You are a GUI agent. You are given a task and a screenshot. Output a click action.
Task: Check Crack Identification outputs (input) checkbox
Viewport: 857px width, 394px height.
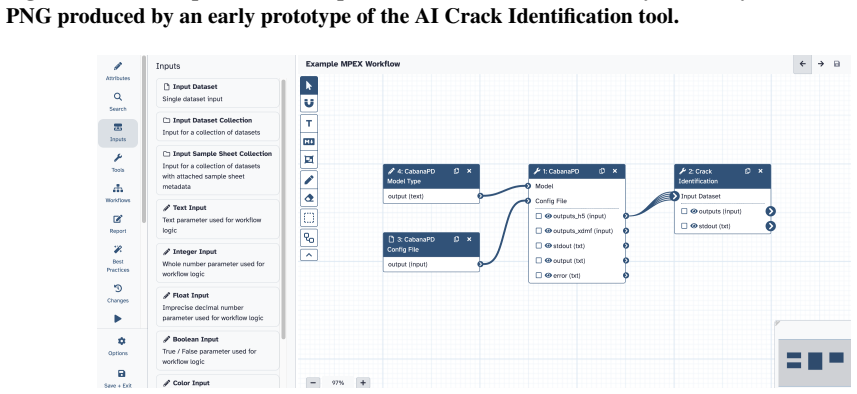coord(684,211)
